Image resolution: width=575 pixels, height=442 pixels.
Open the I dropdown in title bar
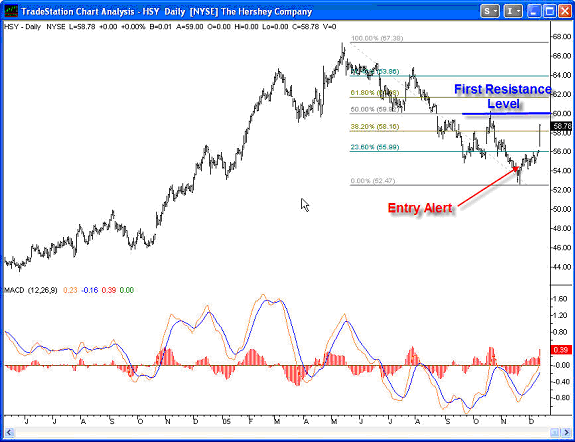click(513, 11)
